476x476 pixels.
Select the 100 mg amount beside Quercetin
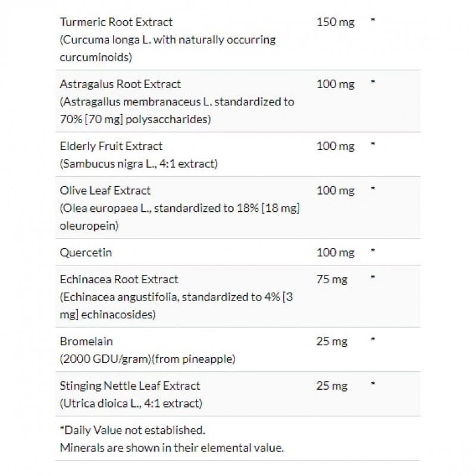click(x=336, y=253)
